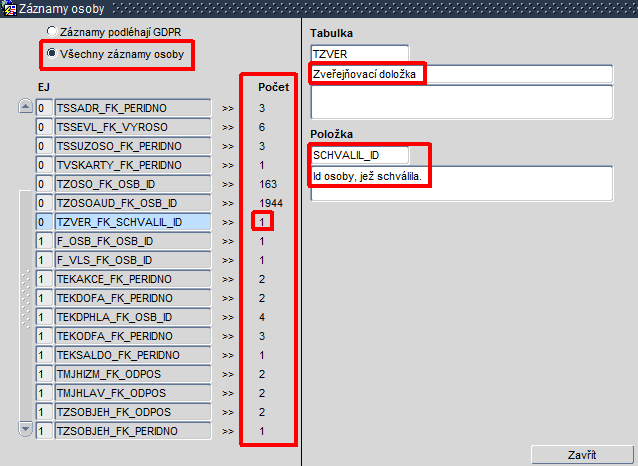Click EJ value 1 of F_OSB_FK_OSB_ID
The width and height of the screenshot is (638, 466).
44,241
